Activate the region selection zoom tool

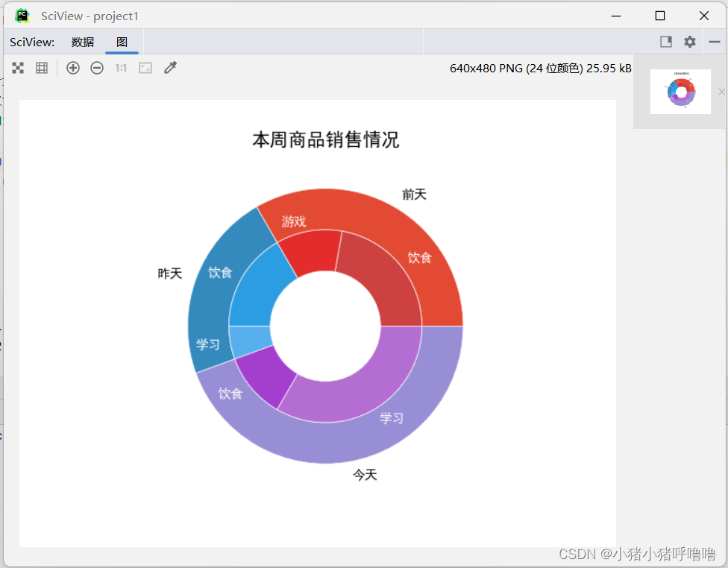coord(145,68)
